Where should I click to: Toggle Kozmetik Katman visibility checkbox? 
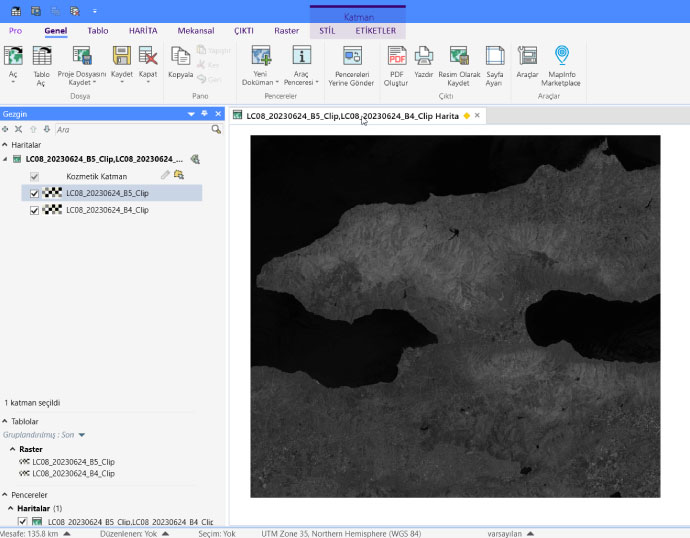35,176
